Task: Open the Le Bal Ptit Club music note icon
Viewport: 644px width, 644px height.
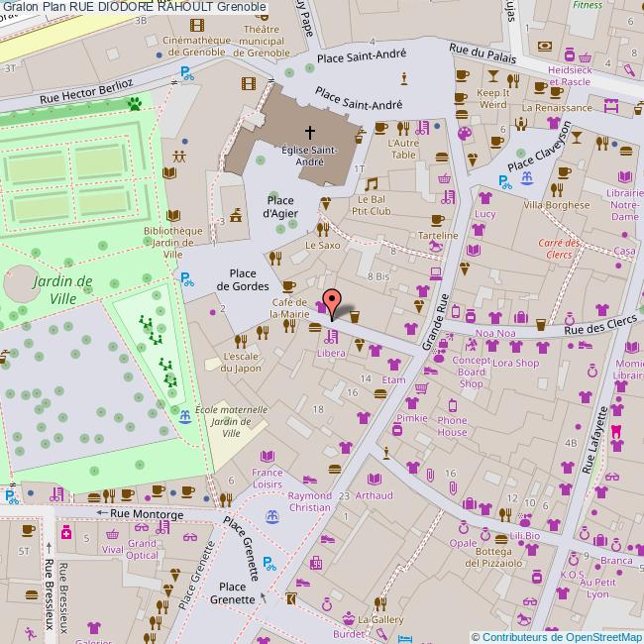Action: (372, 183)
